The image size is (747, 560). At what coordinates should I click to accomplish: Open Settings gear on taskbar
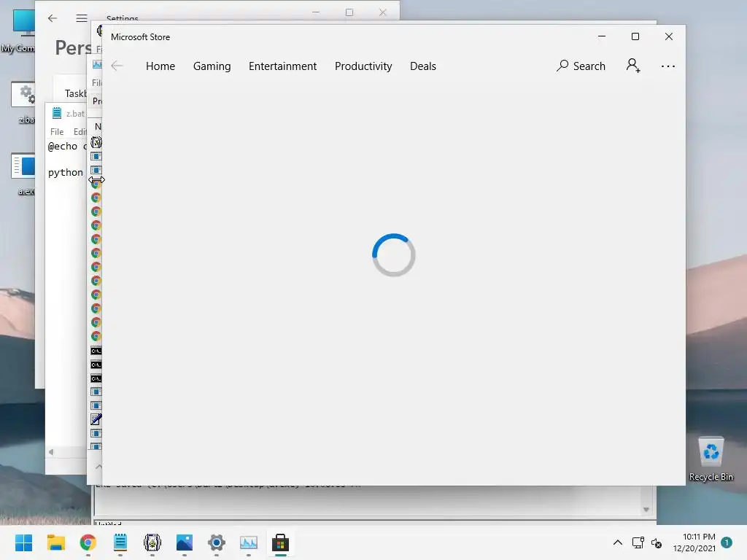pyautogui.click(x=216, y=542)
